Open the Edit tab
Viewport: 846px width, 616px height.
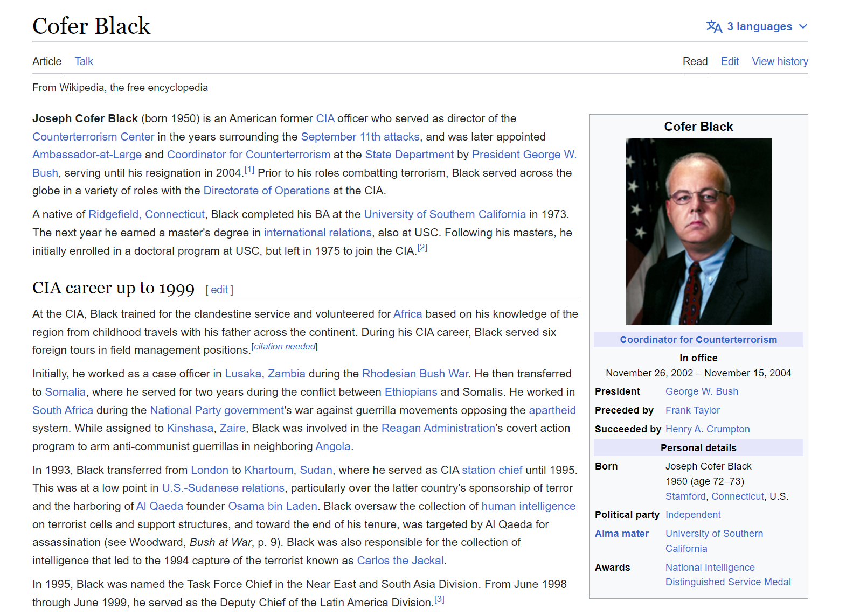pos(730,61)
